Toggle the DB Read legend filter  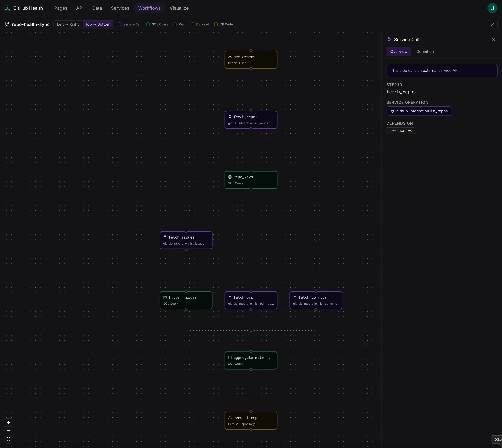click(200, 24)
